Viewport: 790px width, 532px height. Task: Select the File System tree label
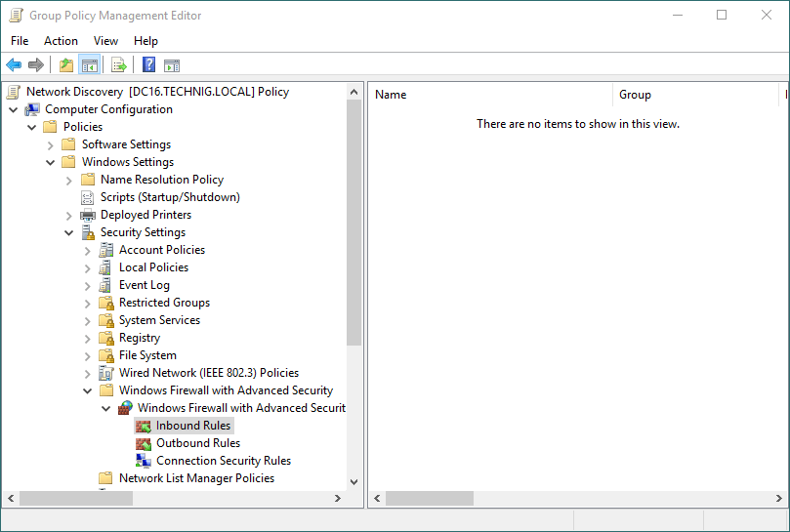(147, 355)
